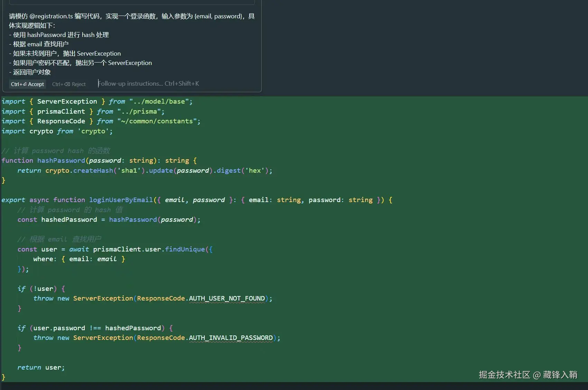
Task: Click ServerException in the first import line
Action: tap(67, 101)
